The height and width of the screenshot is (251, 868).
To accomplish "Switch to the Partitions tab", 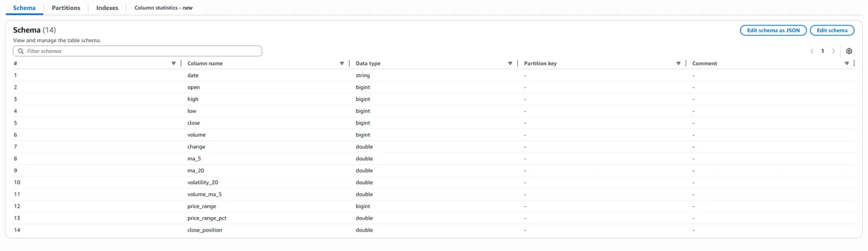I will point(66,8).
